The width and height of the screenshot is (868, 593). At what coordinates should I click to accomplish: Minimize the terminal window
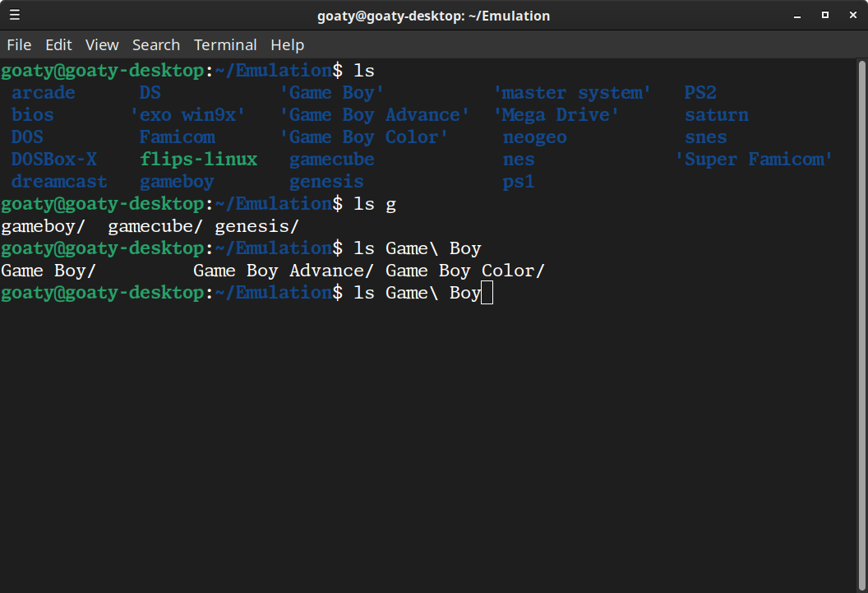797,16
